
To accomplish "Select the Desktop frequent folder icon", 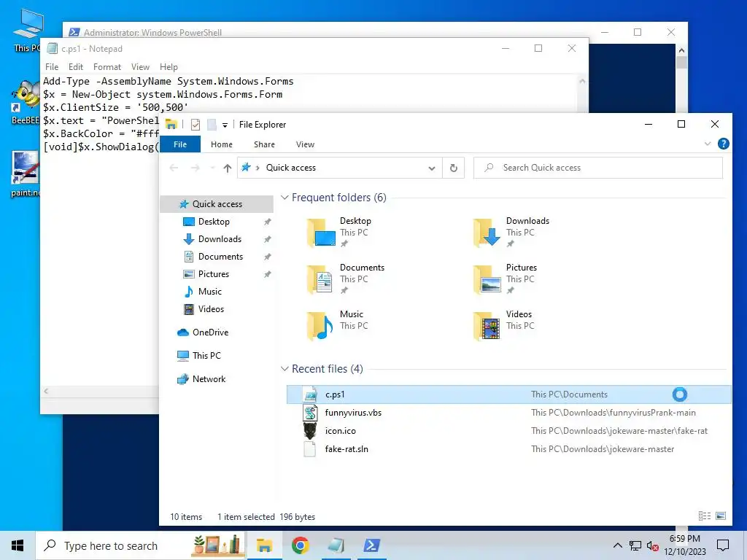I will click(x=322, y=233).
